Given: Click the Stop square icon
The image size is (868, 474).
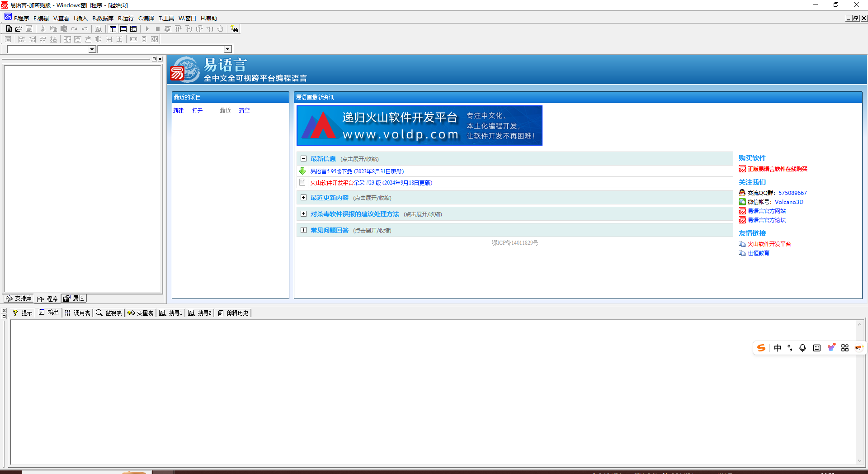Looking at the screenshot, I should 157,29.
